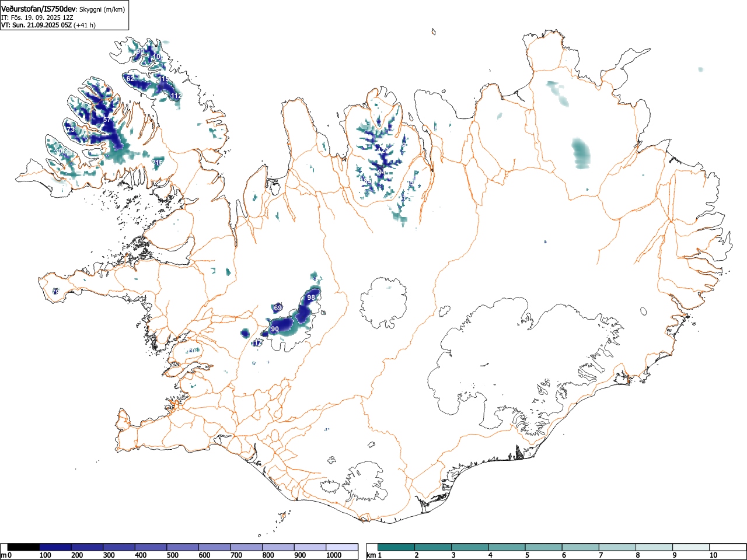Click the Veðurstofan/IS750dev title text
The image size is (747, 560).
coord(39,9)
